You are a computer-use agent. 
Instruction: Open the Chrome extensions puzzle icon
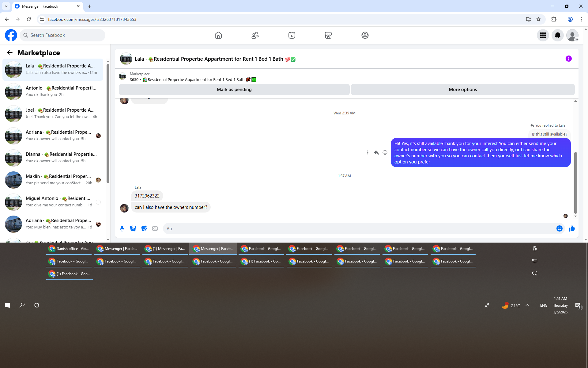coord(554,19)
